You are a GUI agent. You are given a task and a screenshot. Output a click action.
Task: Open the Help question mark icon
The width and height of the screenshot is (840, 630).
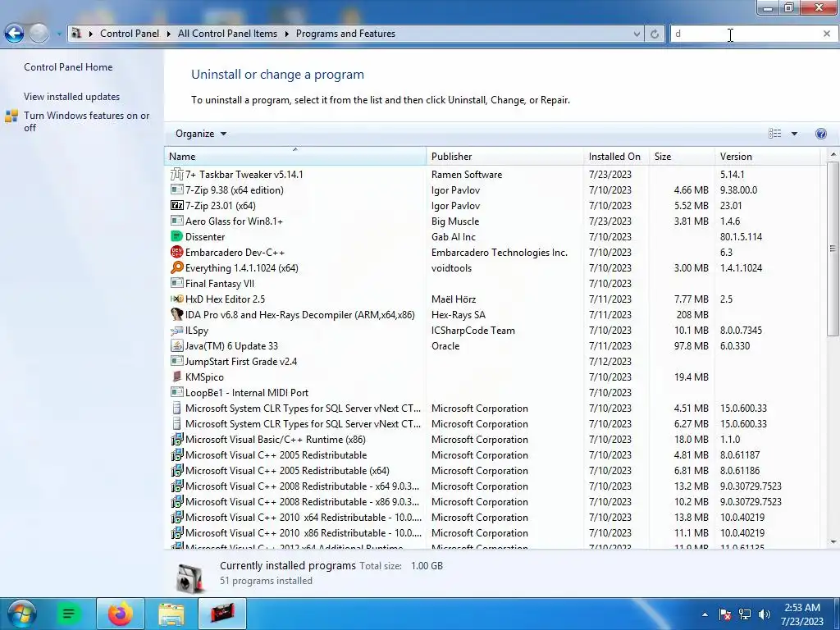(820, 134)
